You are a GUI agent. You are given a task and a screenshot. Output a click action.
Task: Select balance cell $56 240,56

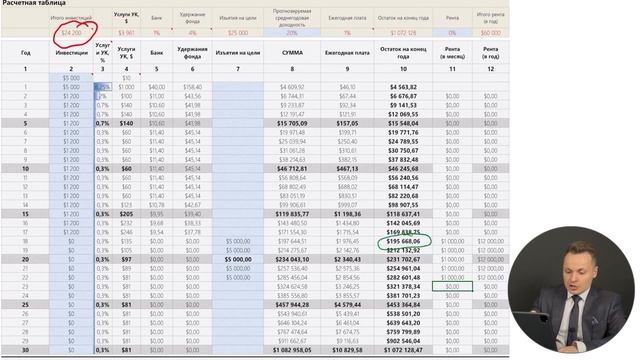[403, 178]
